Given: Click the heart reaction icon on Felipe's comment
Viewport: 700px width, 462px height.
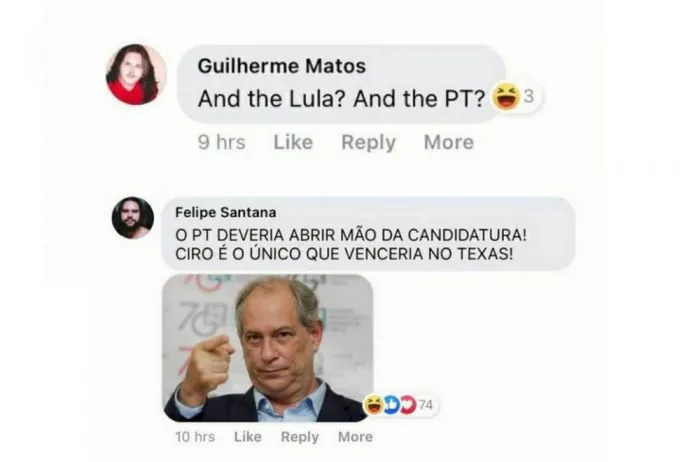Looking at the screenshot, I should [407, 405].
